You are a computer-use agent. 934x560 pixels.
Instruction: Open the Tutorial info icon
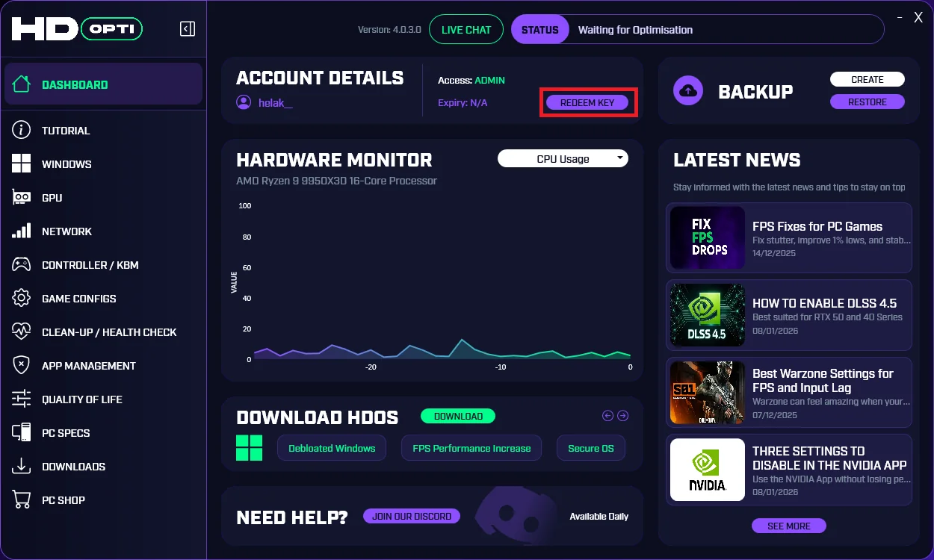(21, 130)
